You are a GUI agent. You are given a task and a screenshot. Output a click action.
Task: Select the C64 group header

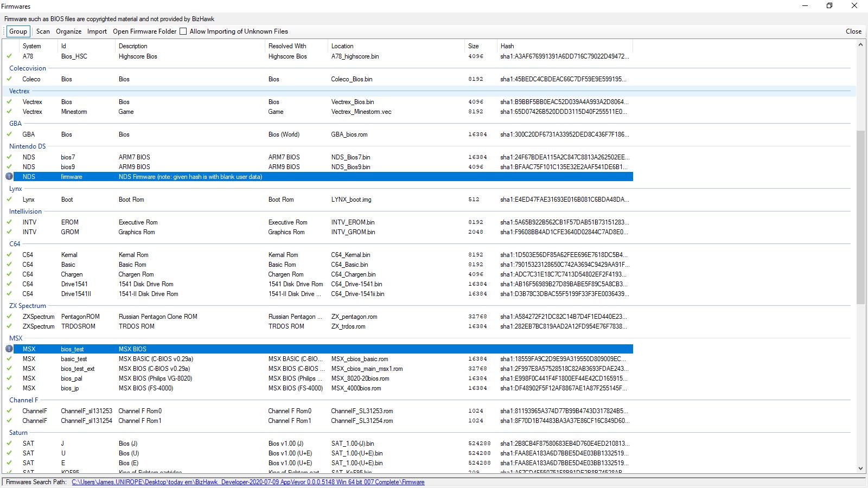click(x=15, y=244)
